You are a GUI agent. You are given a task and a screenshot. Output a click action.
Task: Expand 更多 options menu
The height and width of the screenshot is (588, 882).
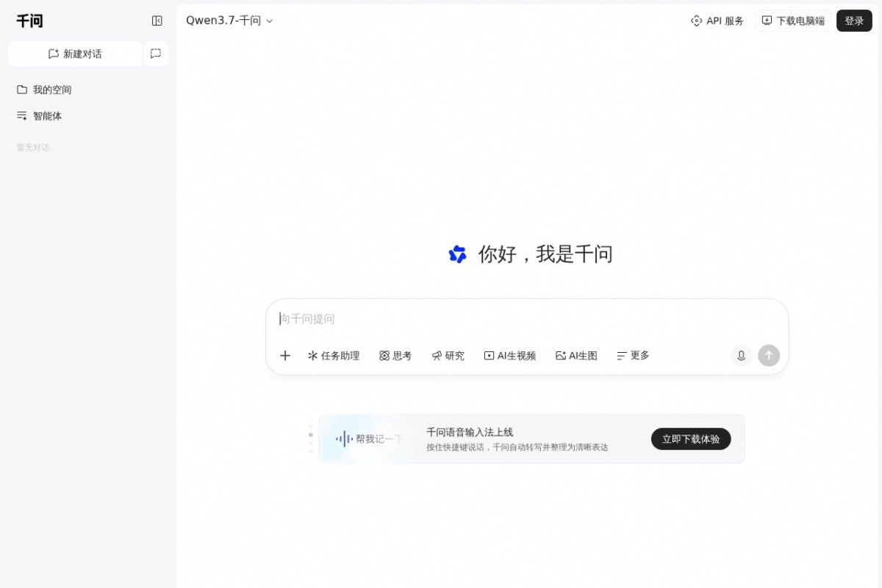(633, 356)
